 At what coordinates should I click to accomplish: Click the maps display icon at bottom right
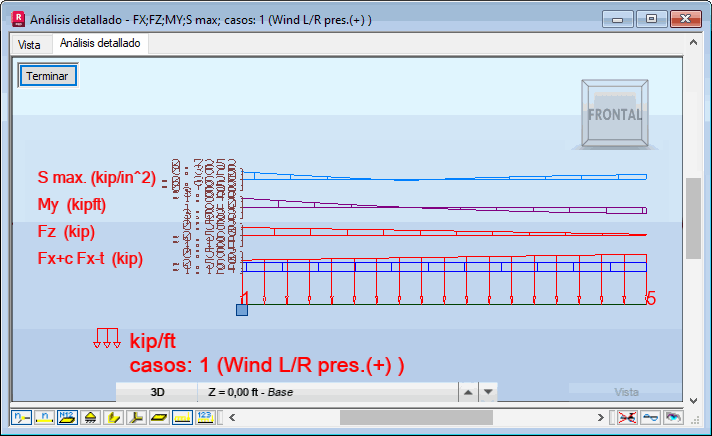coord(673,417)
